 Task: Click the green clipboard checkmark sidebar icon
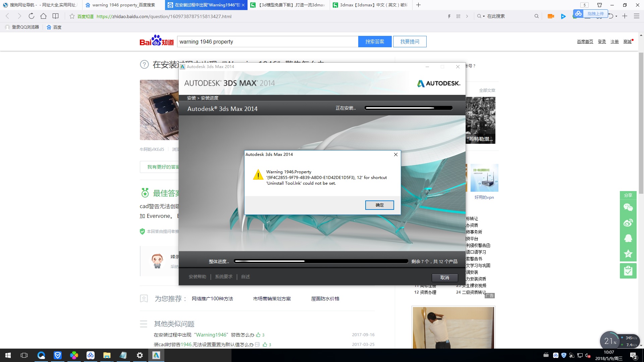(x=628, y=271)
